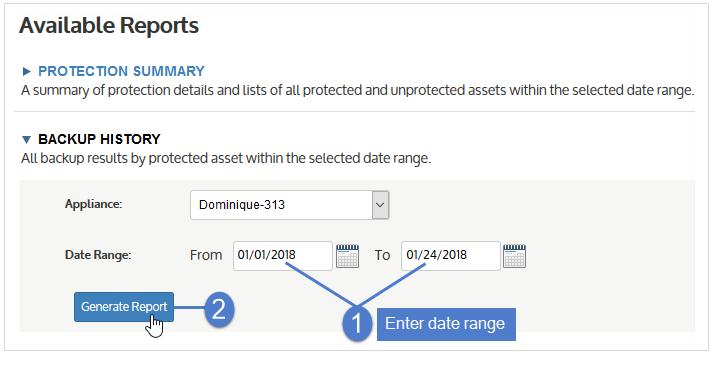The image size is (727, 368).
Task: Click the BACKUP HISTORY section title
Action: pyautogui.click(x=99, y=140)
